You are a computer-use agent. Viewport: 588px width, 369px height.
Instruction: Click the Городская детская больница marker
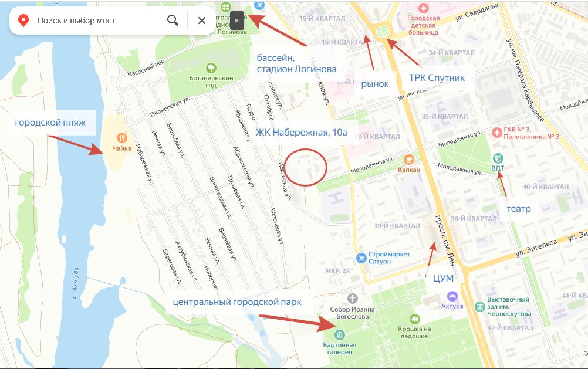click(423, 8)
